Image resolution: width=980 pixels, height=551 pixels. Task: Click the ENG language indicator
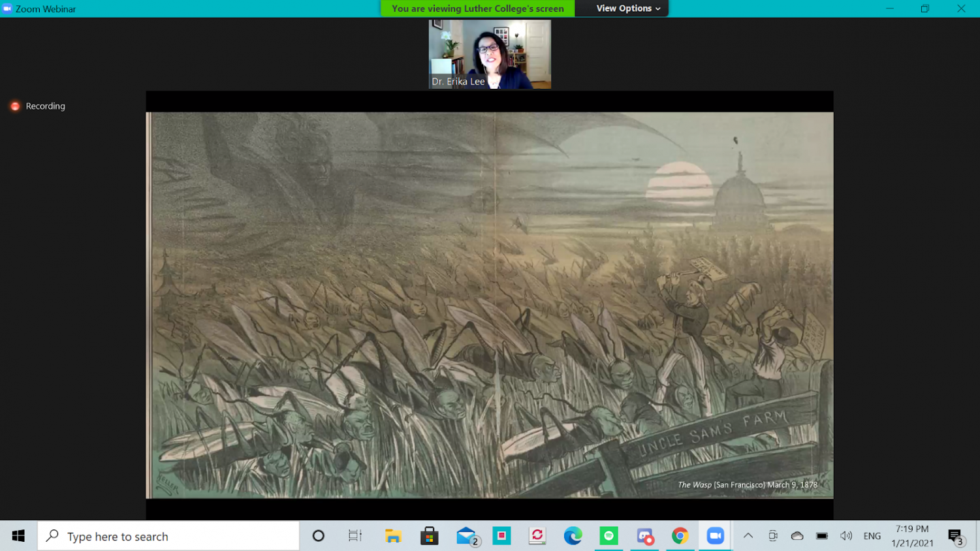tap(872, 536)
